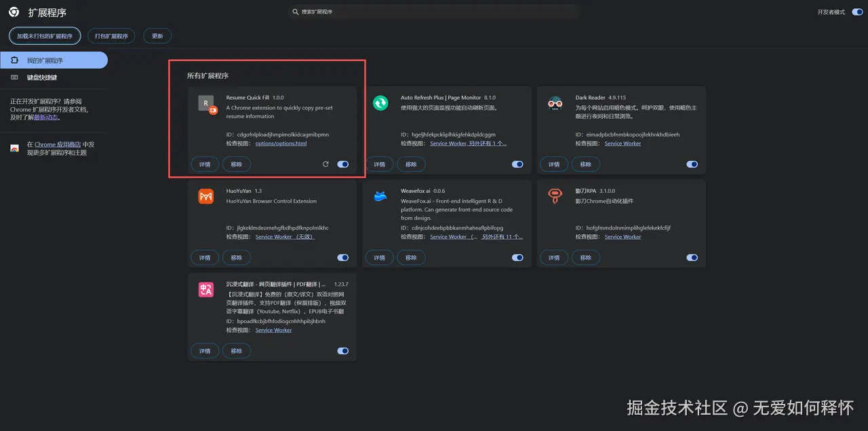This screenshot has width=868, height=431.
Task: Open 详情 for HuoYuYan
Action: pos(205,257)
